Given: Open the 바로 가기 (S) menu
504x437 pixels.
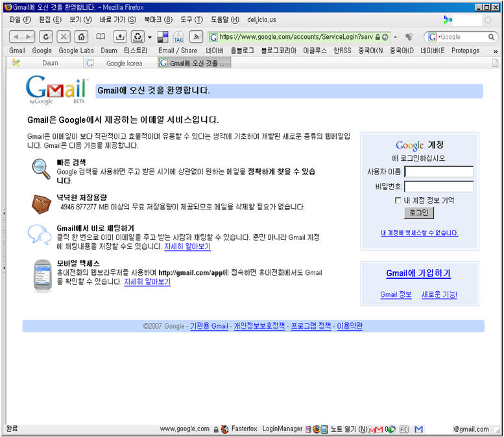Looking at the screenshot, I should pyautogui.click(x=118, y=19).
